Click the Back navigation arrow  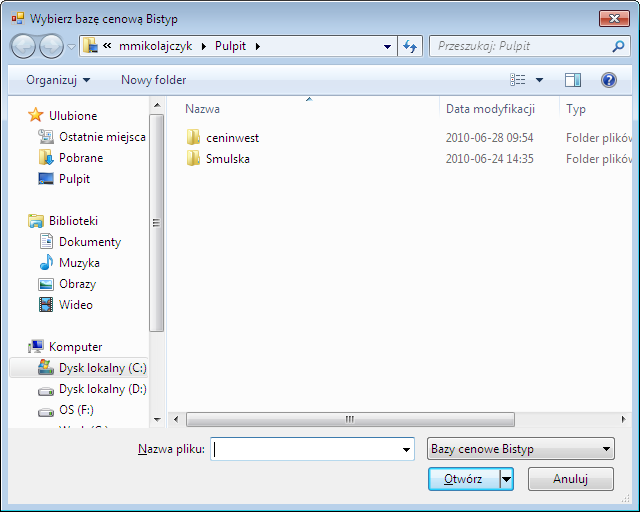23,46
